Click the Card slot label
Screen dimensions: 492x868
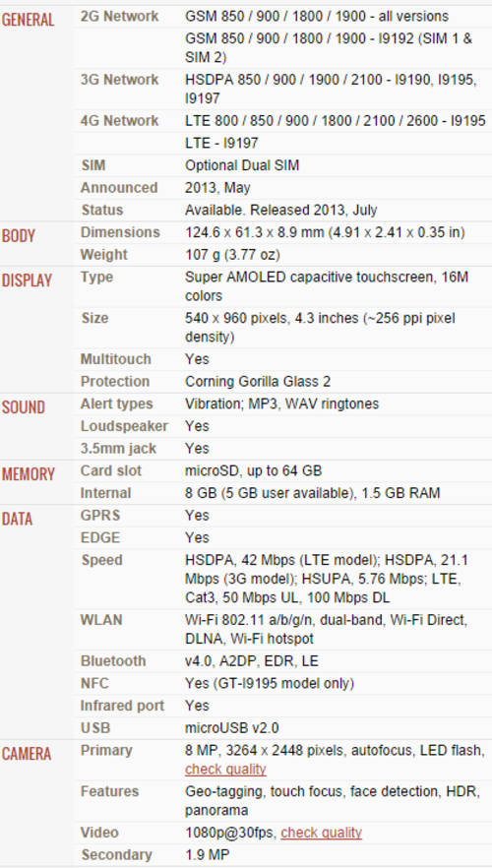pyautogui.click(x=111, y=471)
